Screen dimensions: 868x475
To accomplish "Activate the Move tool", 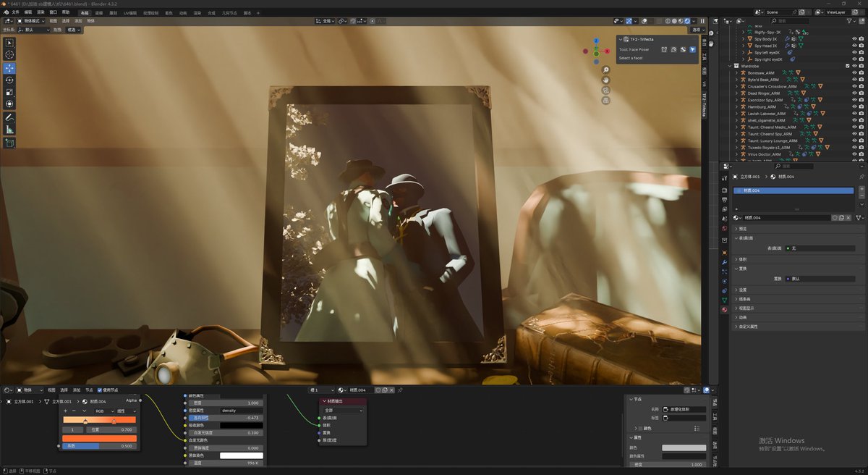I will 9,68.
